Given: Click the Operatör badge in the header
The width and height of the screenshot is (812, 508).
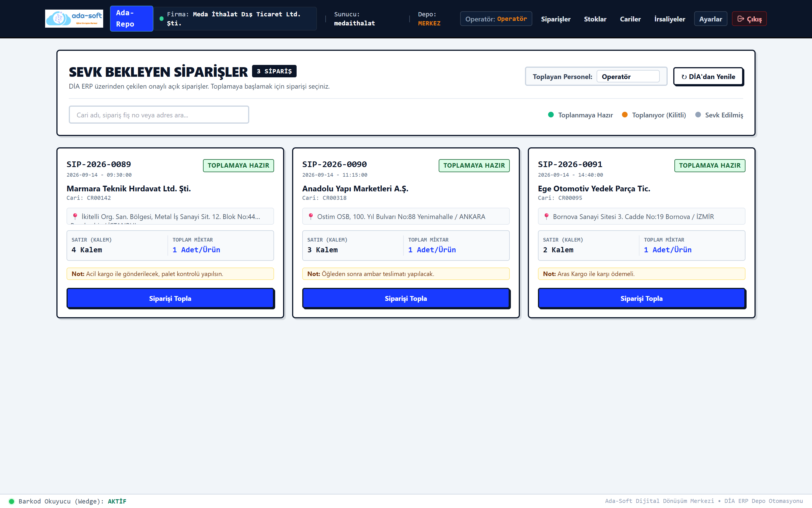Looking at the screenshot, I should (x=496, y=19).
